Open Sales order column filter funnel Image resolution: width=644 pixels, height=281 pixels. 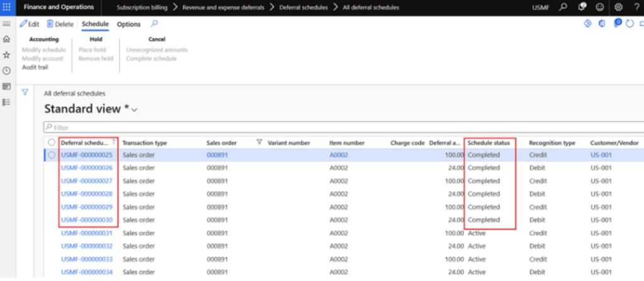[x=259, y=143]
